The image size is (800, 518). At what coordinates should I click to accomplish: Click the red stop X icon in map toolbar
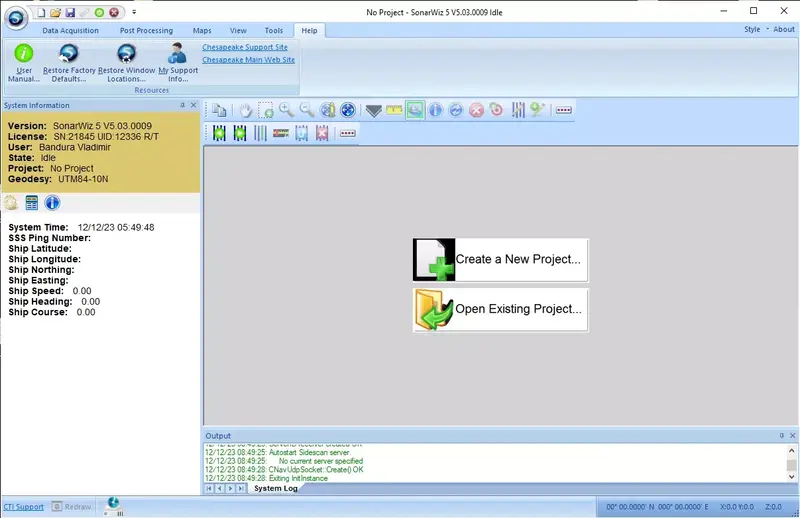point(476,110)
